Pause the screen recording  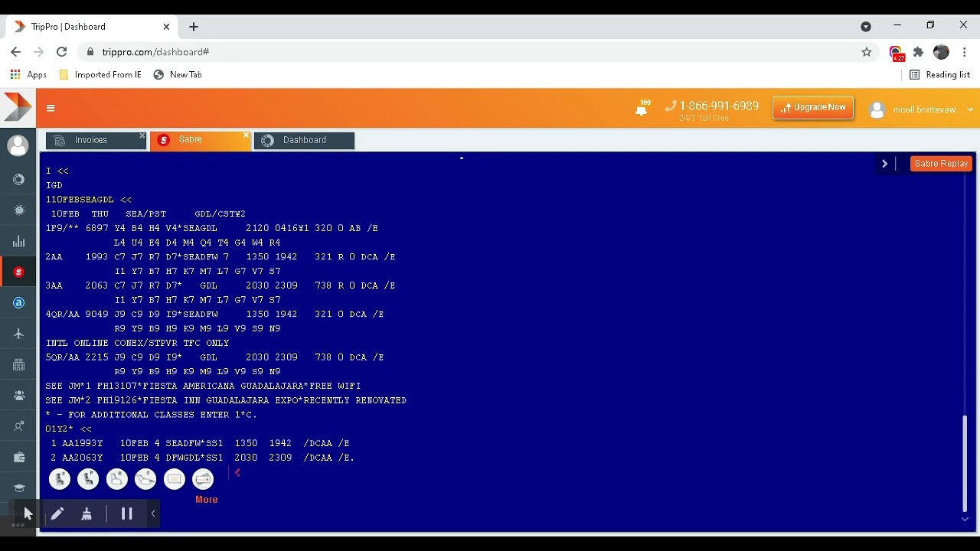tap(127, 514)
